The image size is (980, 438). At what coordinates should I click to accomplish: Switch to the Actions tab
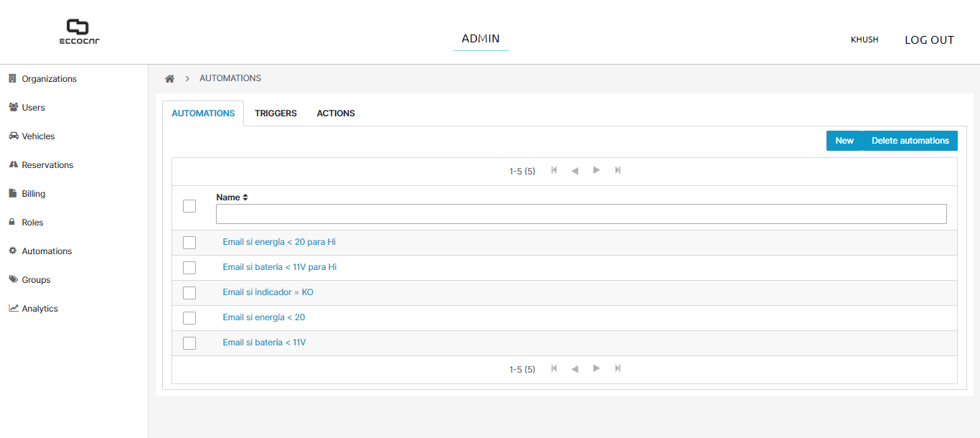336,113
